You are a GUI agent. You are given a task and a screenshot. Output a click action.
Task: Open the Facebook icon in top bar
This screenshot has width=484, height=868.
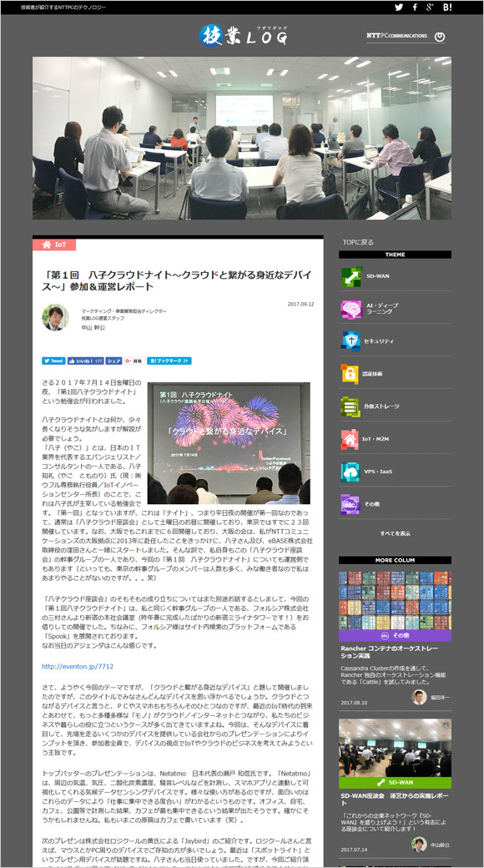[415, 8]
